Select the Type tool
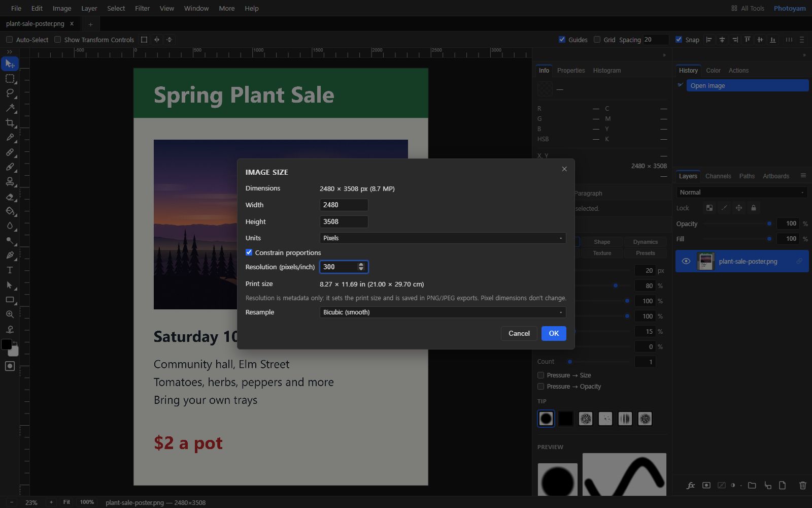The width and height of the screenshot is (812, 508). 10,270
